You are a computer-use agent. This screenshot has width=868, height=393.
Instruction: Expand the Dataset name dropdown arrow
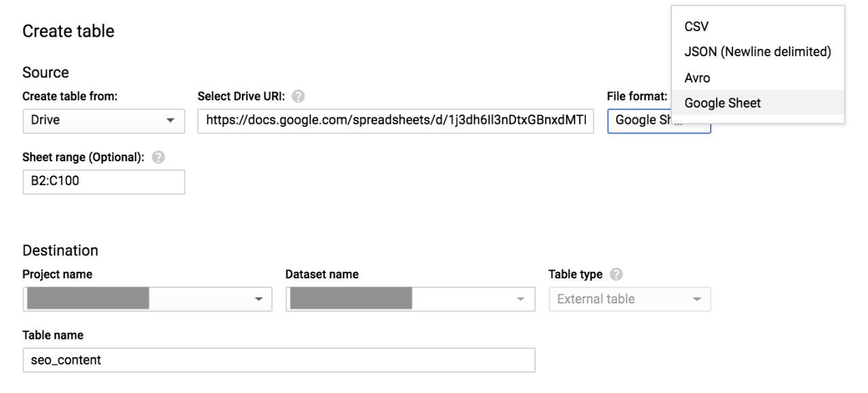pos(521,299)
